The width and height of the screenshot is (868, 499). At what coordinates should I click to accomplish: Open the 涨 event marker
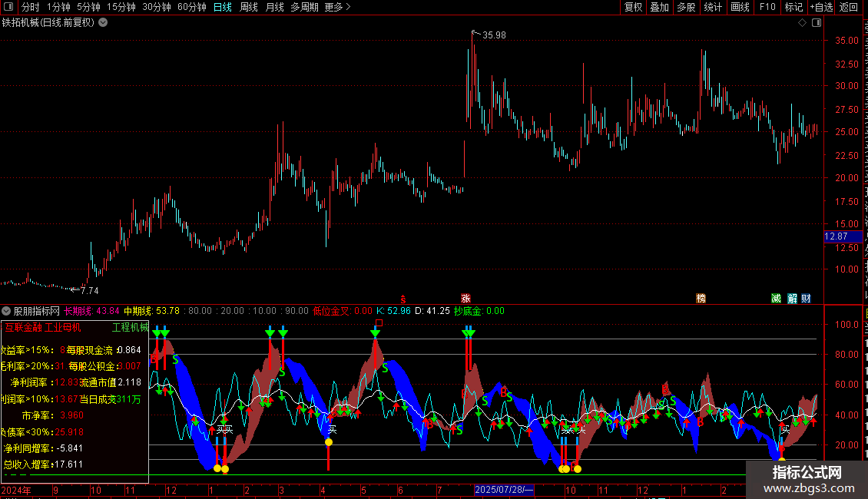pos(465,299)
